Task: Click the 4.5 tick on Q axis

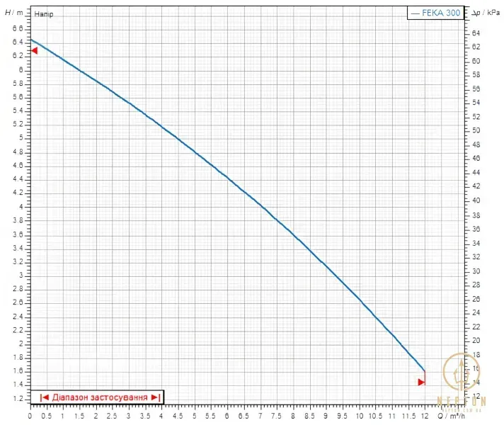Action: [178, 416]
